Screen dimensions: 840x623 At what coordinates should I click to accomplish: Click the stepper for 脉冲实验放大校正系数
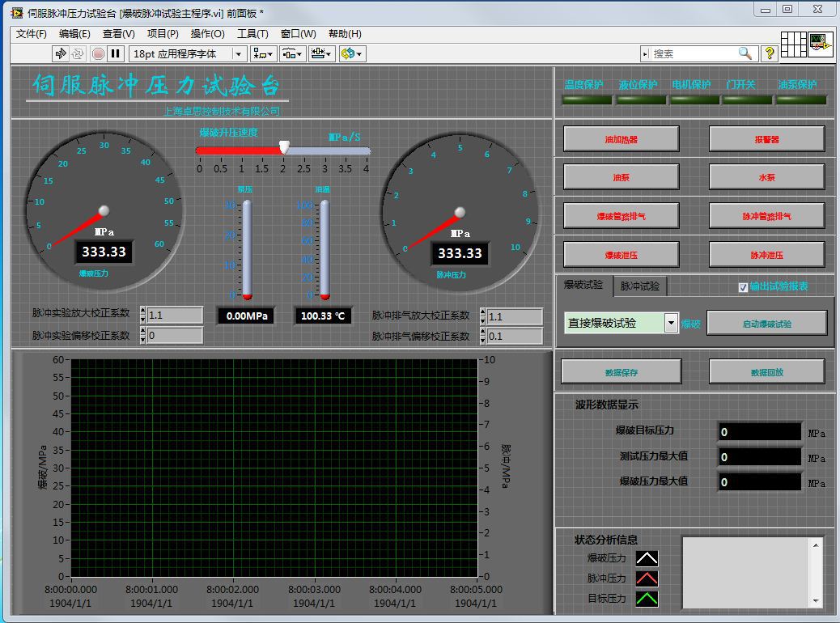point(142,315)
